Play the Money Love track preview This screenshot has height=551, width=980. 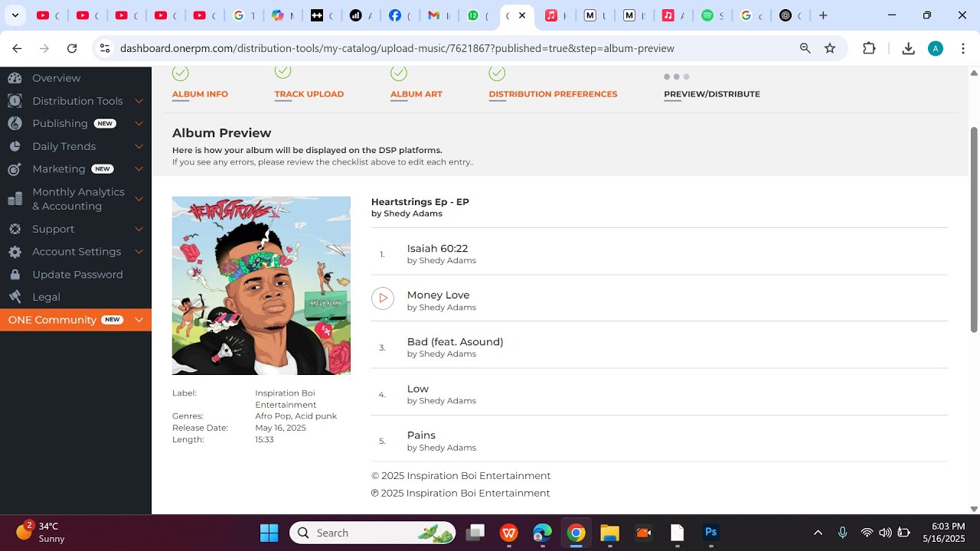pyautogui.click(x=383, y=298)
